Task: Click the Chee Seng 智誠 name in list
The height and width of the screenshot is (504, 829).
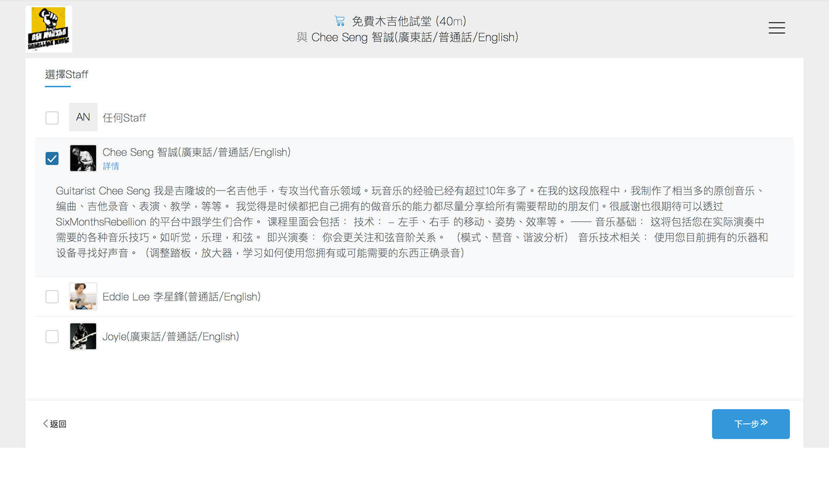Action: tap(196, 152)
